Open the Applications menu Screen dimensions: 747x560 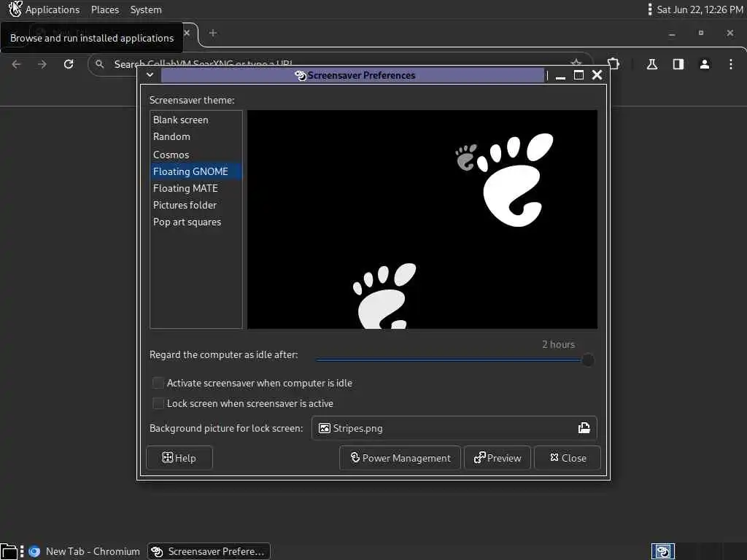tap(53, 9)
